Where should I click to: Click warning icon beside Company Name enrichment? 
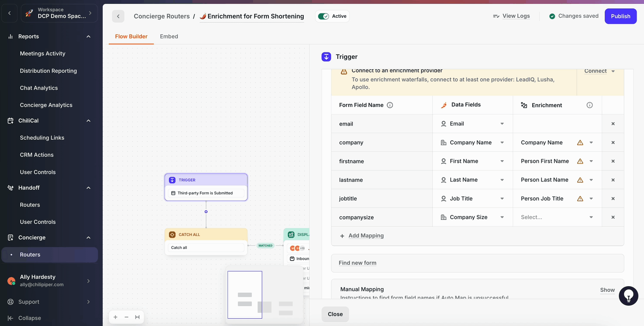(x=580, y=142)
